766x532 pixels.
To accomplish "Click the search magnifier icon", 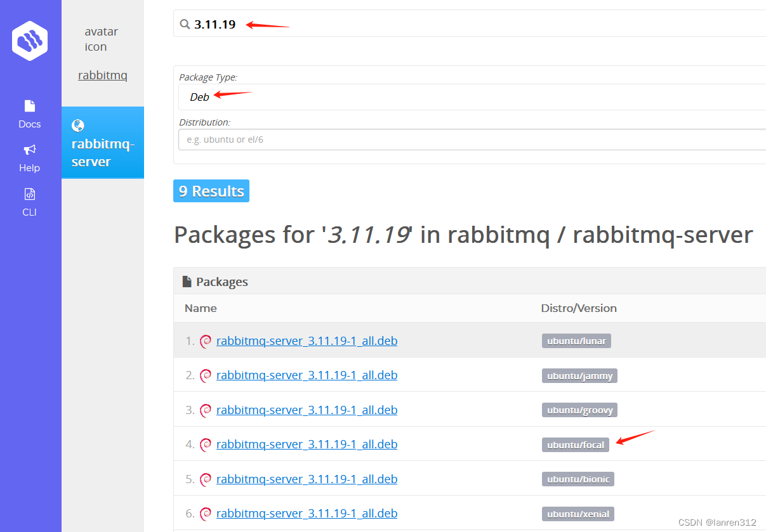I will 185,24.
